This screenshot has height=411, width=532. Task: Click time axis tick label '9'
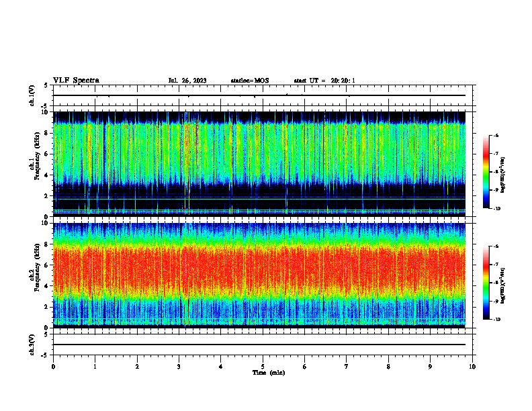pos(430,367)
